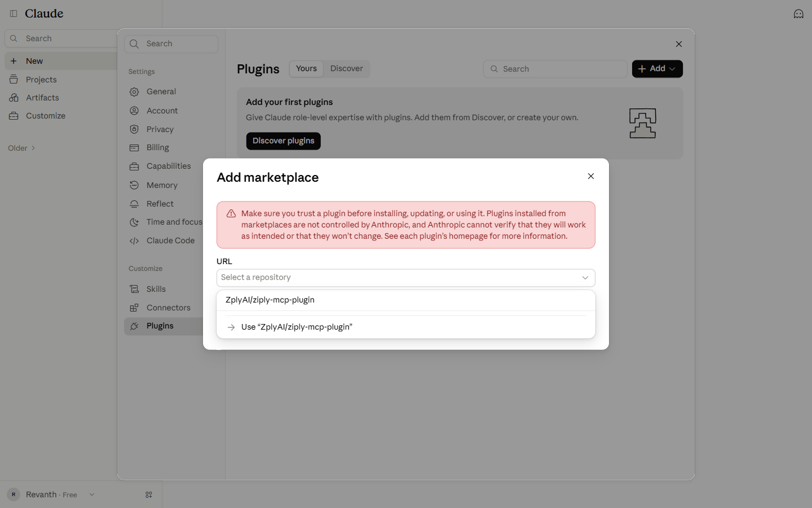This screenshot has height=508, width=812.
Task: Open Projects in the left sidebar
Action: pyautogui.click(x=41, y=80)
